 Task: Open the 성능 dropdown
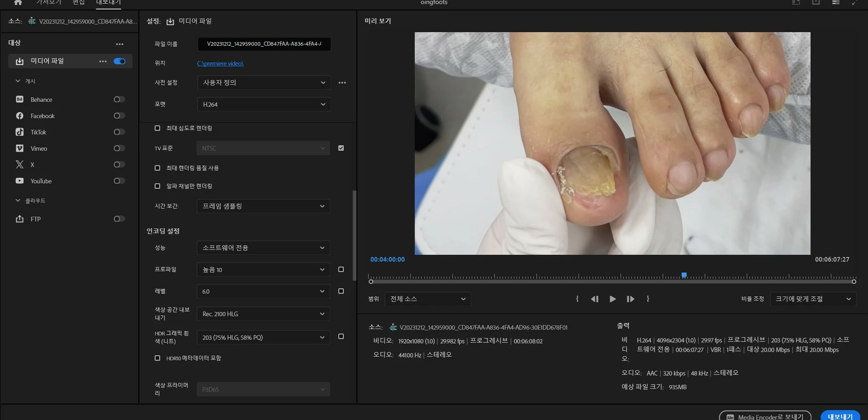pyautogui.click(x=263, y=248)
